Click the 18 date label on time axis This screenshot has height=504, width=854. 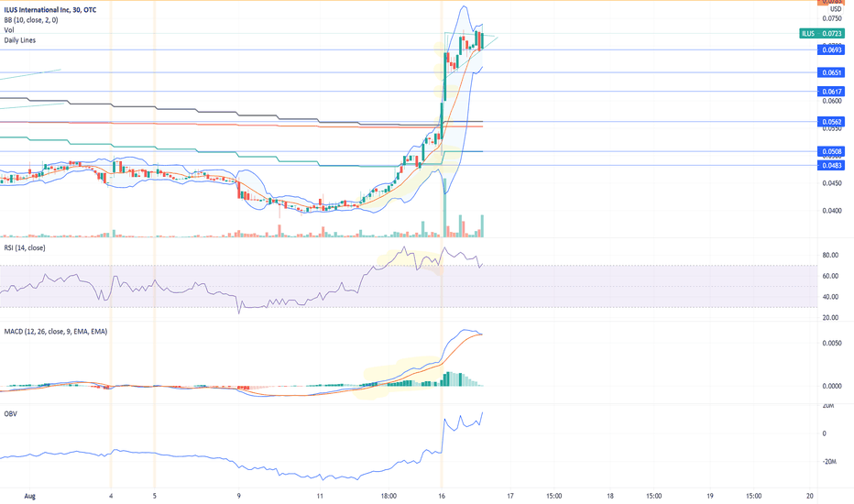point(610,496)
